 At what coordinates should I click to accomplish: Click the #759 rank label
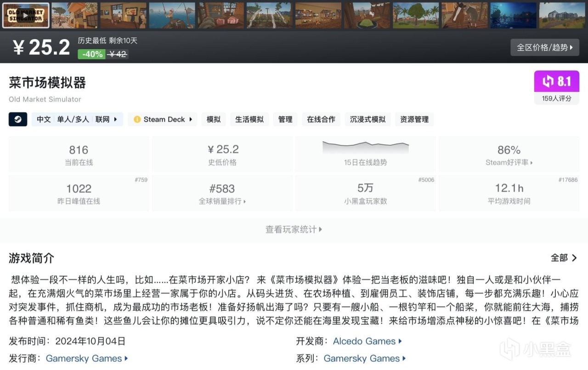tap(141, 180)
